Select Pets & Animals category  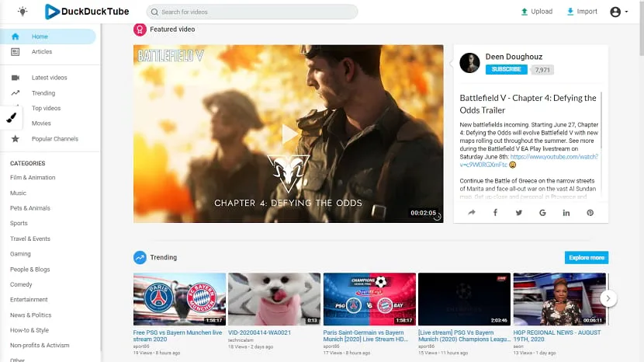(30, 208)
